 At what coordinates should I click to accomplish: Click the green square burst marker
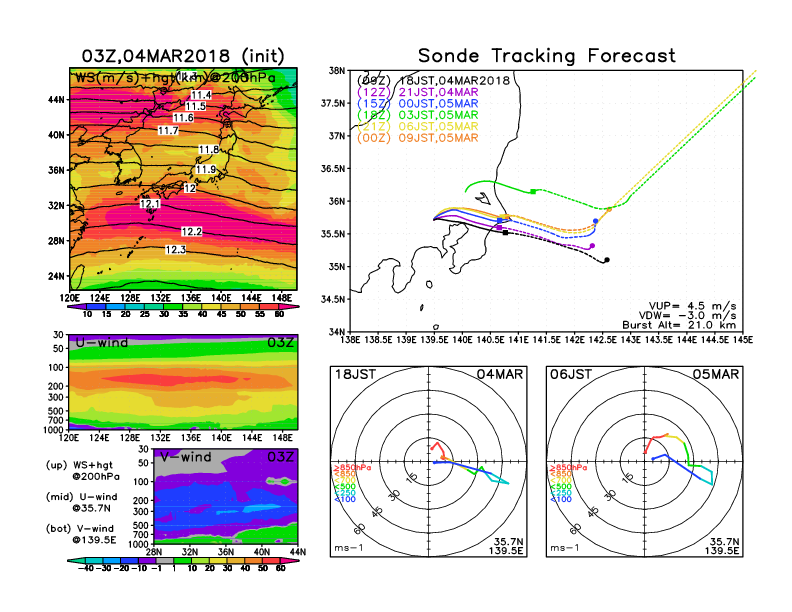click(x=533, y=191)
